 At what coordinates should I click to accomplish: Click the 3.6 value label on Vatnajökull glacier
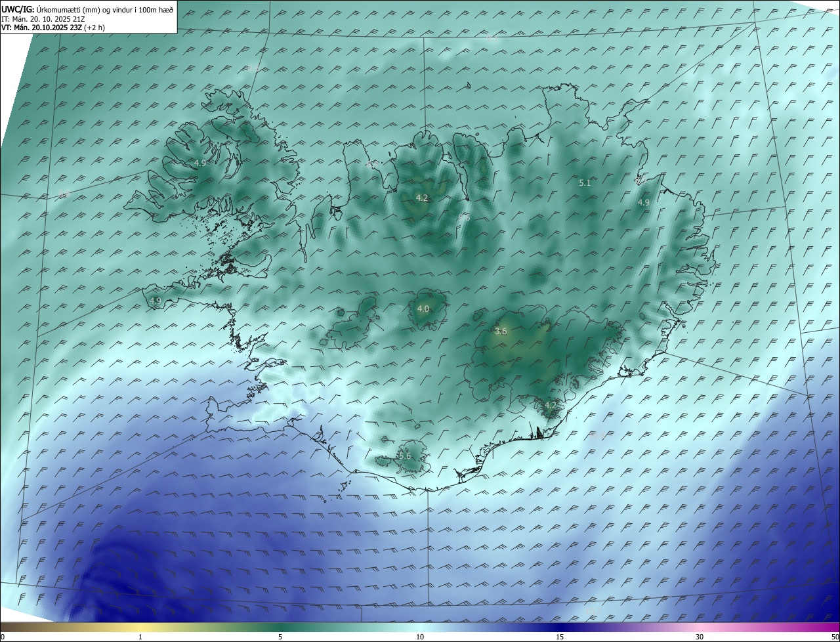click(x=501, y=332)
